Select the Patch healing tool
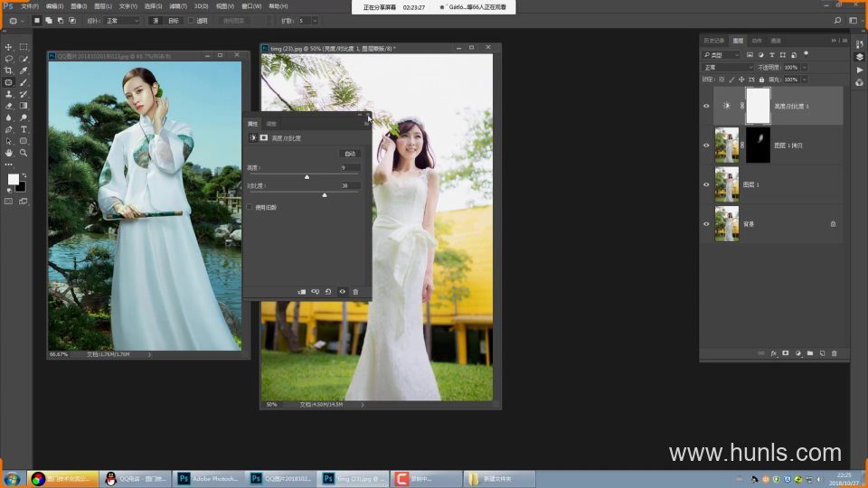The width and height of the screenshot is (868, 488). pos(8,82)
